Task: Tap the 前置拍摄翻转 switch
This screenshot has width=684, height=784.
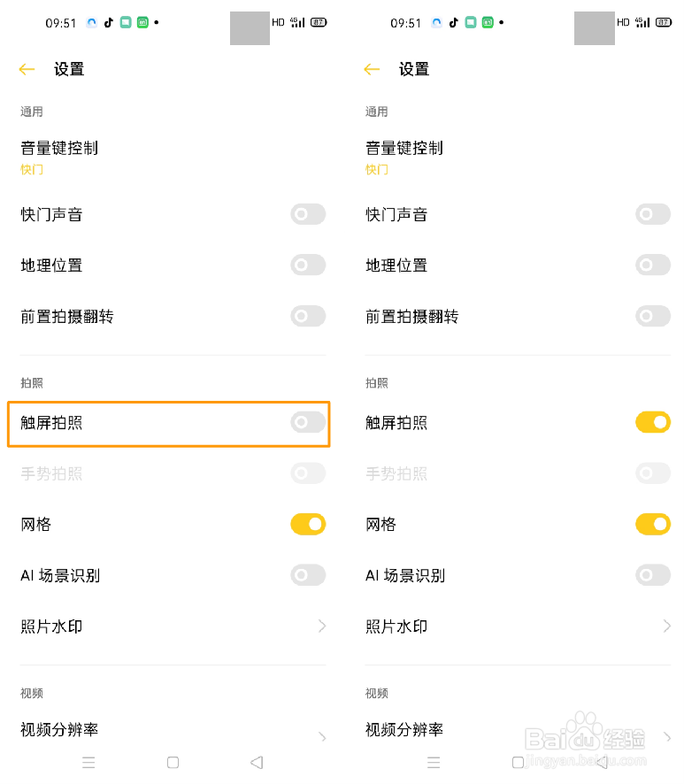Action: [308, 316]
